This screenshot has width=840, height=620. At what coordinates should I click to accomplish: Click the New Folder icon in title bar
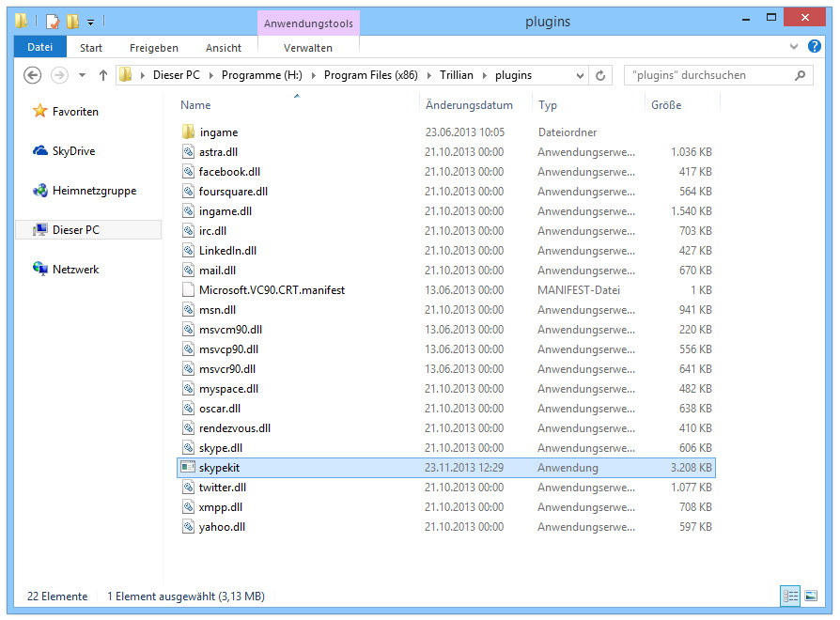pos(72,22)
